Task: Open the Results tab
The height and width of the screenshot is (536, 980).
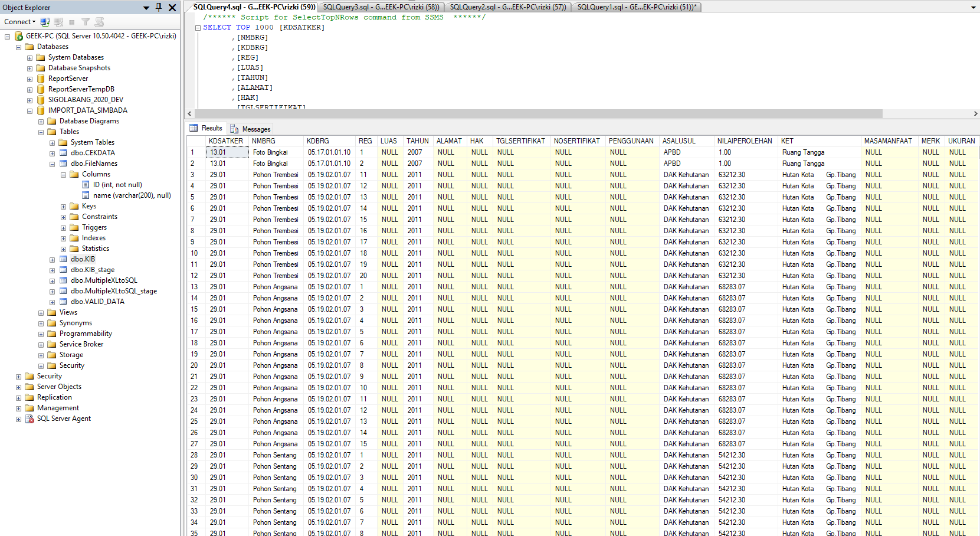Action: coord(206,128)
